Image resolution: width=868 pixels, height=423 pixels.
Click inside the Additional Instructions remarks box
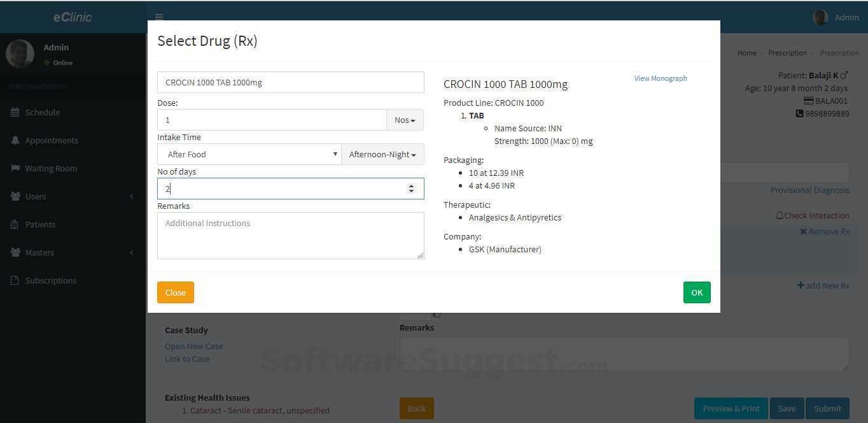tap(290, 235)
